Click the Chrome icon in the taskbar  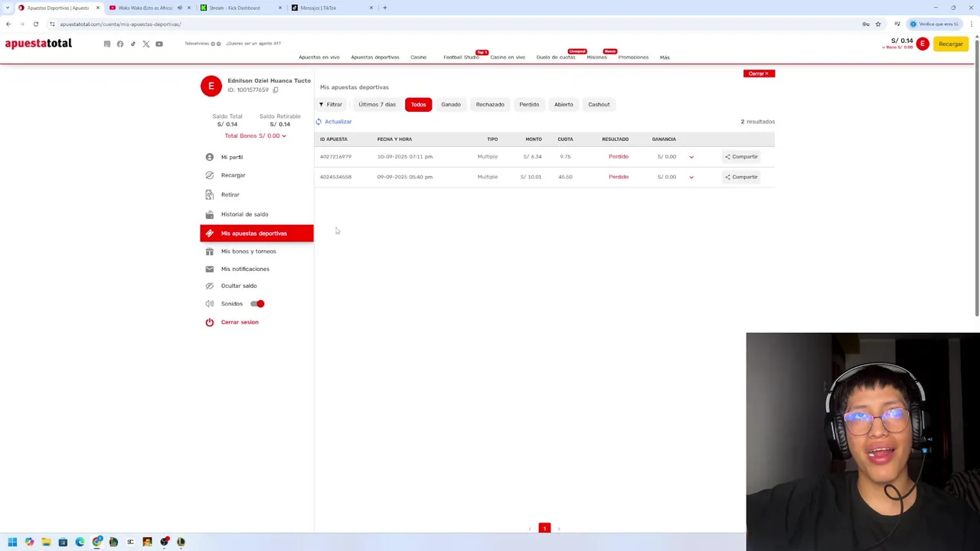[x=96, y=542]
